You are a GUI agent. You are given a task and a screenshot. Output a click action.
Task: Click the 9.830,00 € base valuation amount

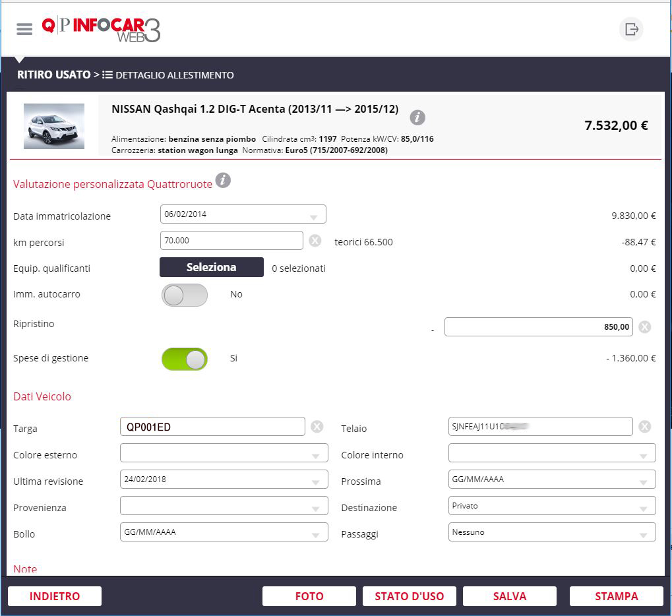[634, 216]
